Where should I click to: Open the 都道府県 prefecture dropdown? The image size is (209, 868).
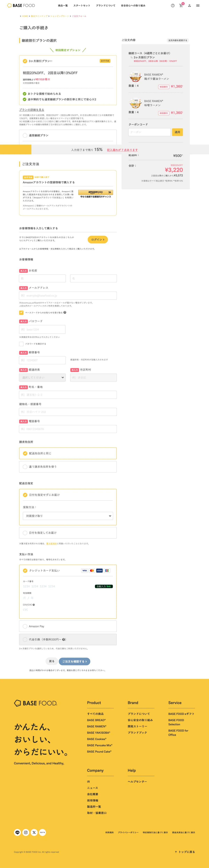(42, 377)
